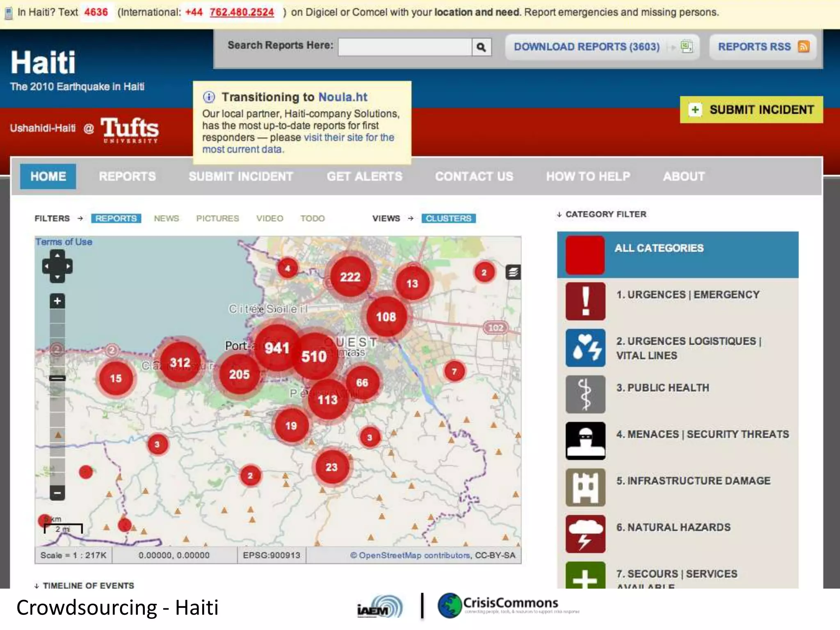This screenshot has height=630, width=840.
Task: Collapse the Category Filter section
Action: click(602, 214)
